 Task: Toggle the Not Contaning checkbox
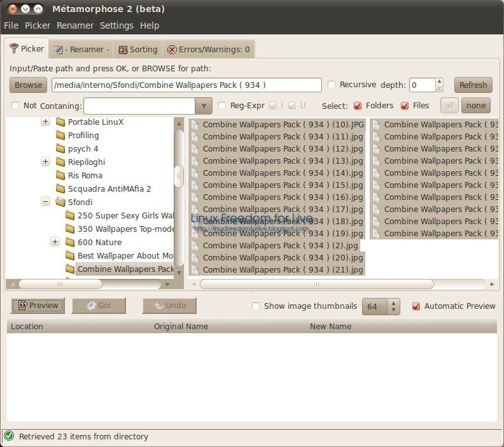pyautogui.click(x=15, y=106)
